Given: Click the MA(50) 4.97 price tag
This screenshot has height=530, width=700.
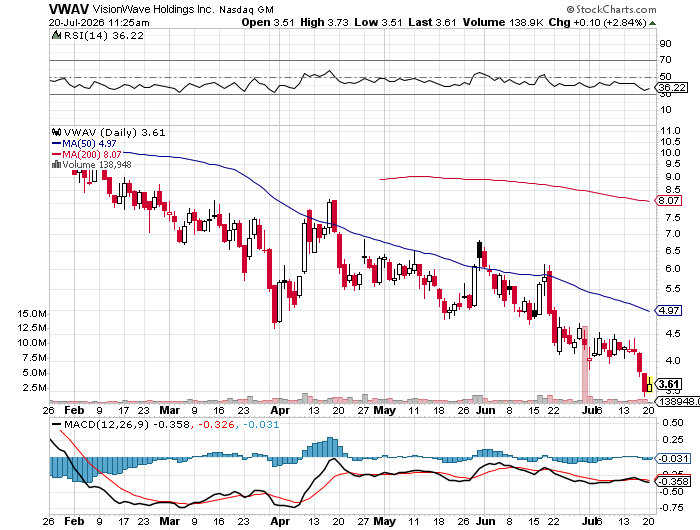Looking at the screenshot, I should tap(668, 310).
